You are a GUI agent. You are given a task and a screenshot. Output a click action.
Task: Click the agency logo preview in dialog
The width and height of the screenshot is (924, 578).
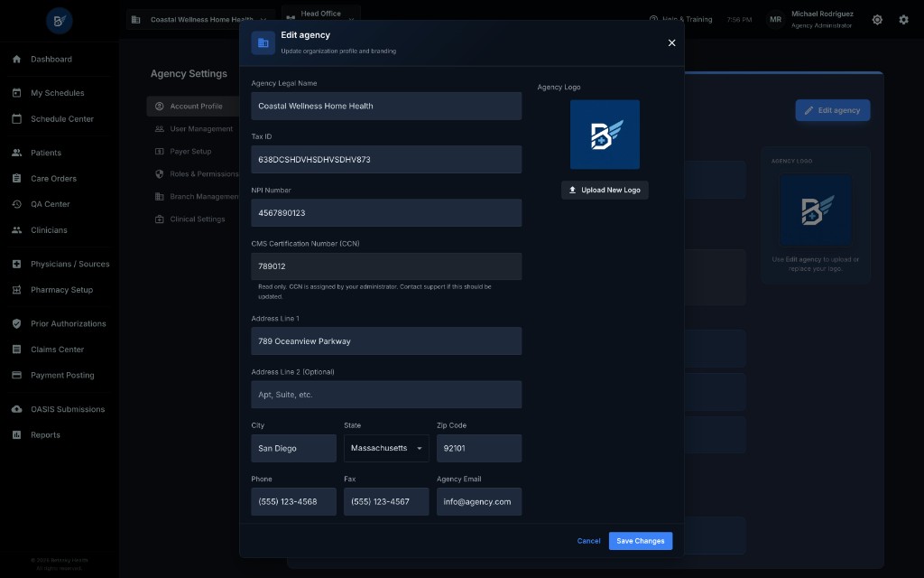[x=605, y=135]
